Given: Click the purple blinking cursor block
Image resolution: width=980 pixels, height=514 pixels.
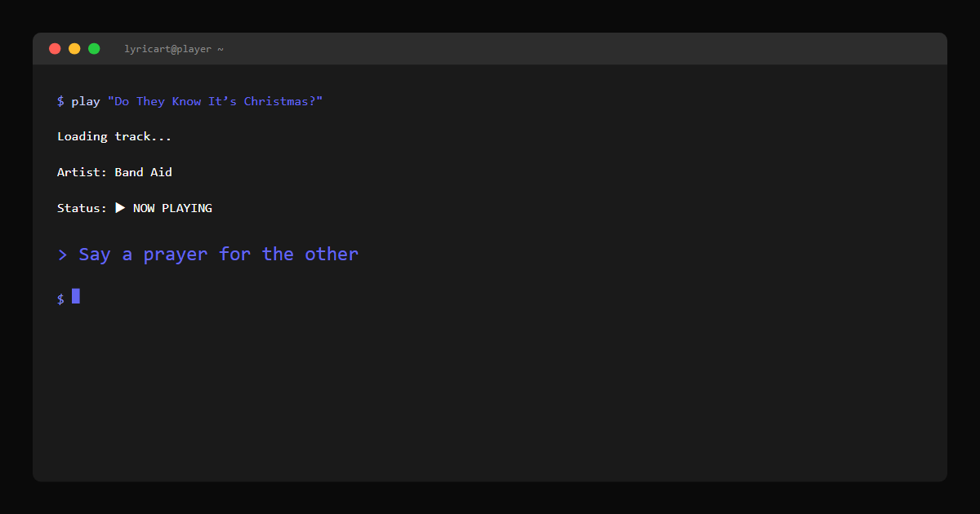Looking at the screenshot, I should point(76,296).
